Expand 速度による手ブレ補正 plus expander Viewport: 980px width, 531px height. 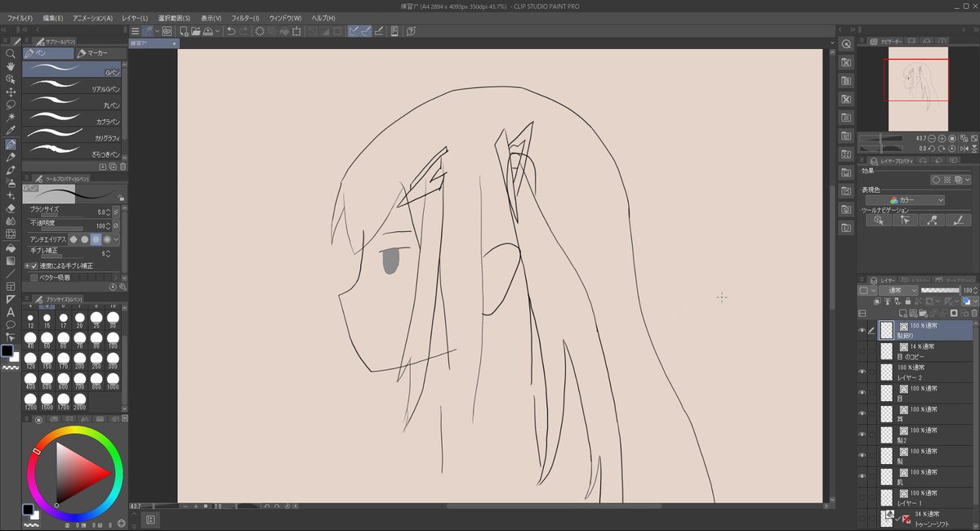[26, 265]
